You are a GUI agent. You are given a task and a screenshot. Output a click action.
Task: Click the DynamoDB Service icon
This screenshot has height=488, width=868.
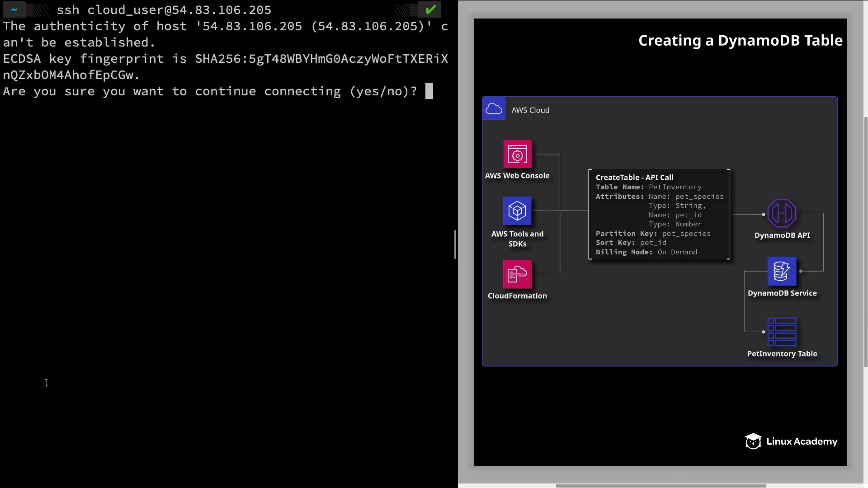point(782,271)
